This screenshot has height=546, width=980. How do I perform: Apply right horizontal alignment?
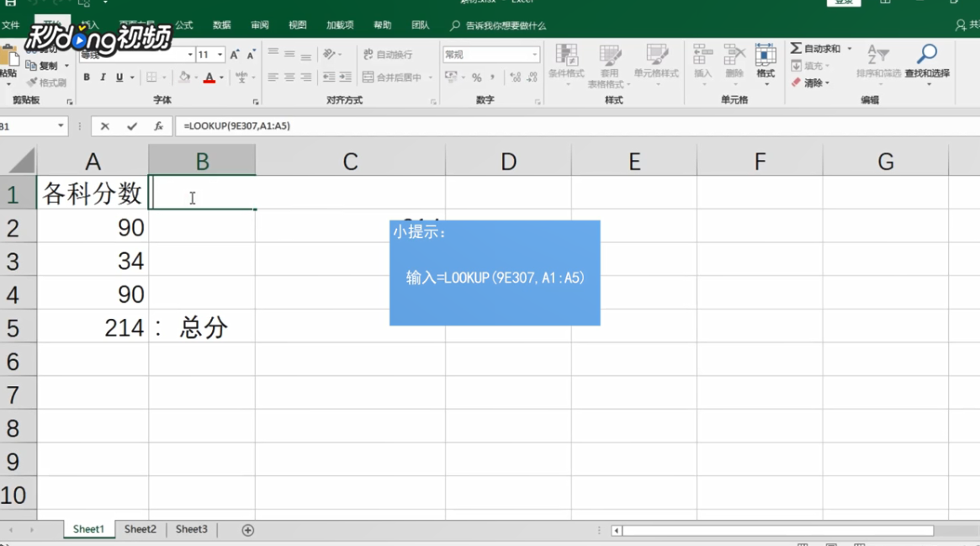(x=305, y=77)
